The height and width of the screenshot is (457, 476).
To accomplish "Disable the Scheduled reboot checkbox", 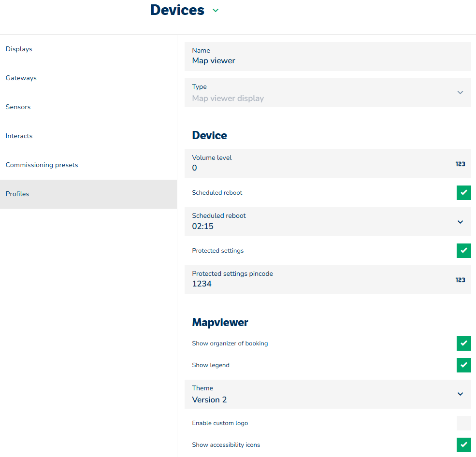I will 463,193.
